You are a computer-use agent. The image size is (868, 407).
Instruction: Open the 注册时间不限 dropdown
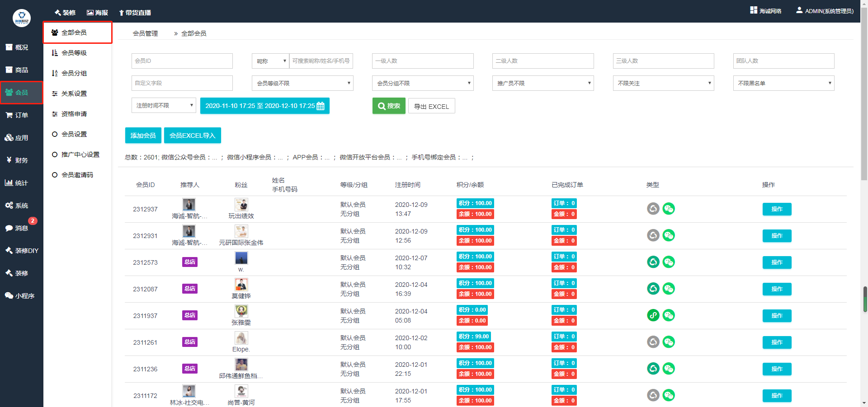click(x=164, y=106)
